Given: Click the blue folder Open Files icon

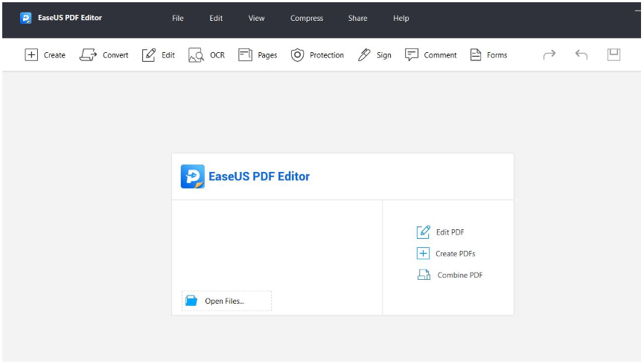Looking at the screenshot, I should coord(191,301).
